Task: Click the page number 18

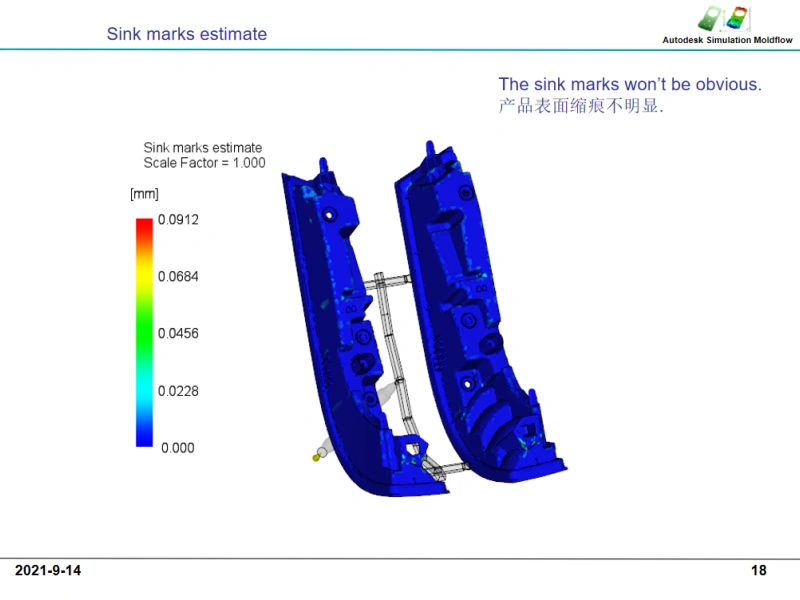Action: [x=759, y=571]
